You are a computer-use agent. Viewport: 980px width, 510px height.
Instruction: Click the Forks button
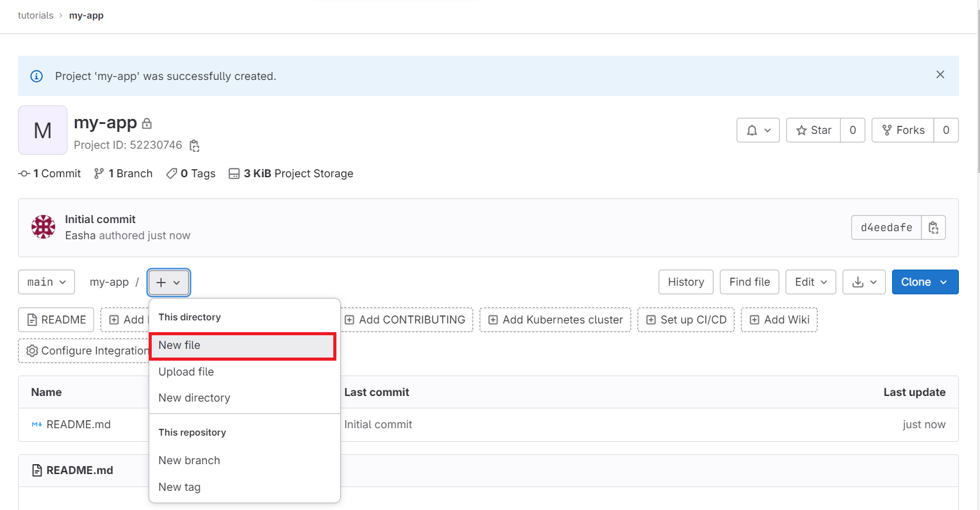pyautogui.click(x=903, y=130)
